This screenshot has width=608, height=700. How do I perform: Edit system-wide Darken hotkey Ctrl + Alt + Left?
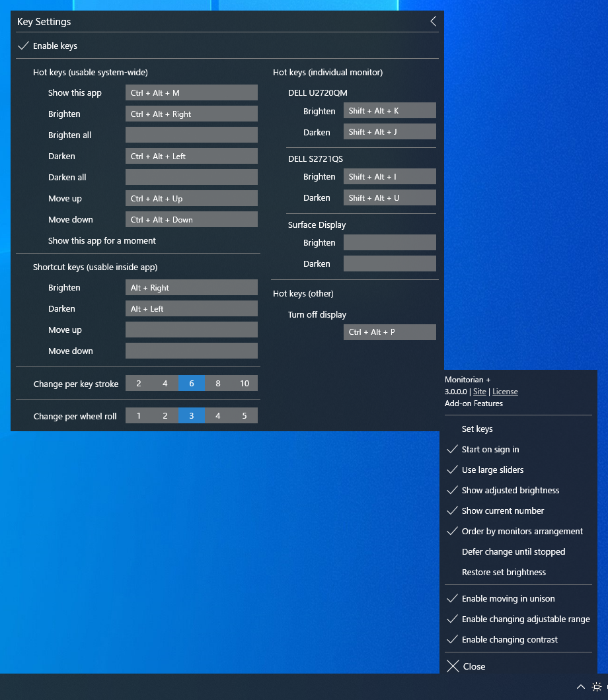pos(191,157)
